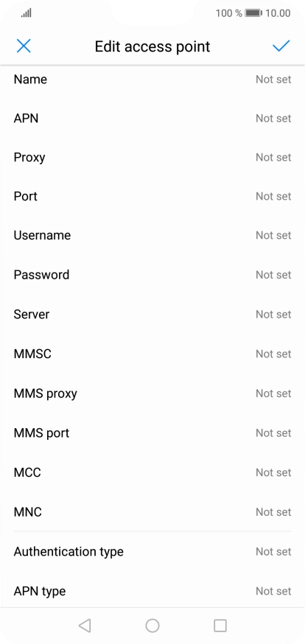This screenshot has width=305, height=644.
Task: Edit the Password entry
Action: point(152,275)
